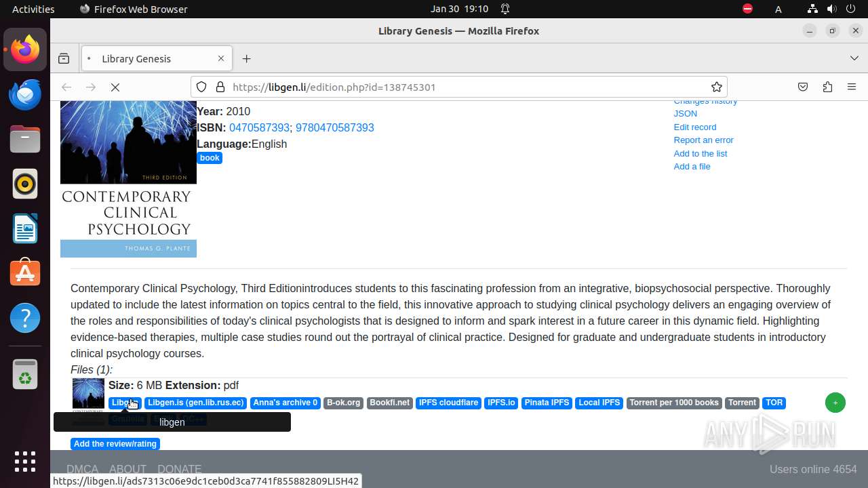This screenshot has width=868, height=488.
Task: Click the Bookfi.net mirror badge
Action: click(x=390, y=403)
